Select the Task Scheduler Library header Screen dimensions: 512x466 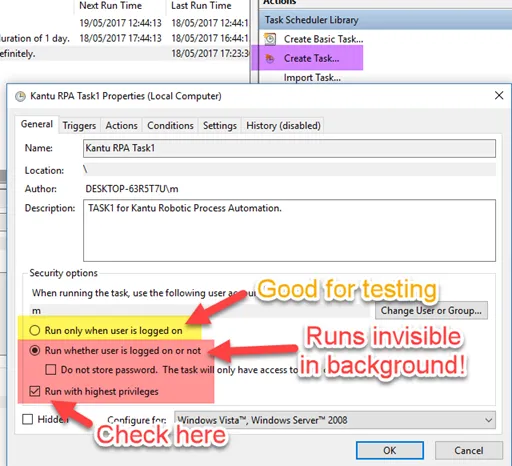385,20
